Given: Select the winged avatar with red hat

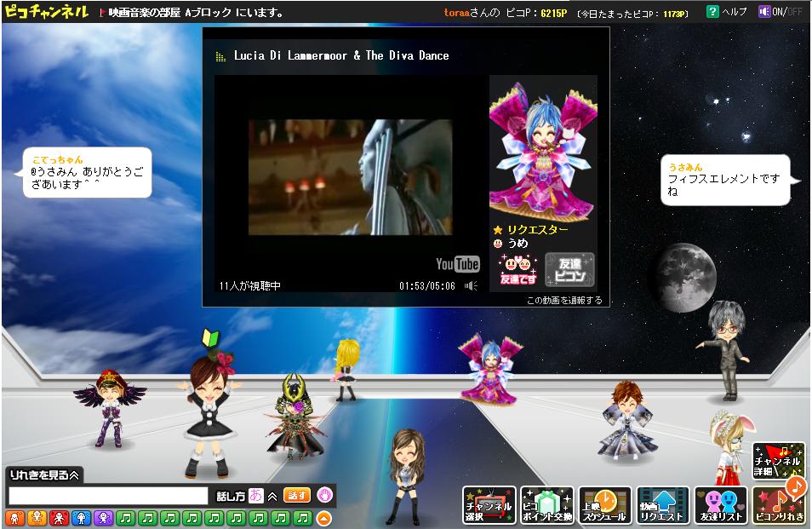Looking at the screenshot, I should point(110,409).
